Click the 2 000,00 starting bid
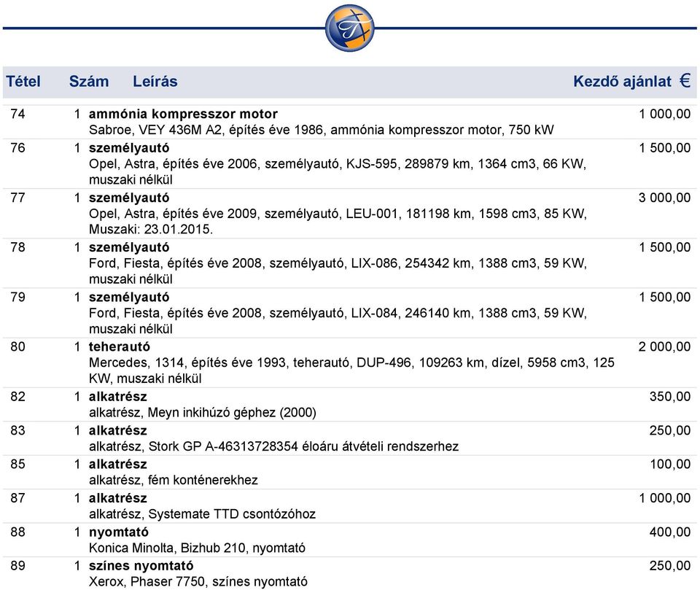 click(x=665, y=346)
